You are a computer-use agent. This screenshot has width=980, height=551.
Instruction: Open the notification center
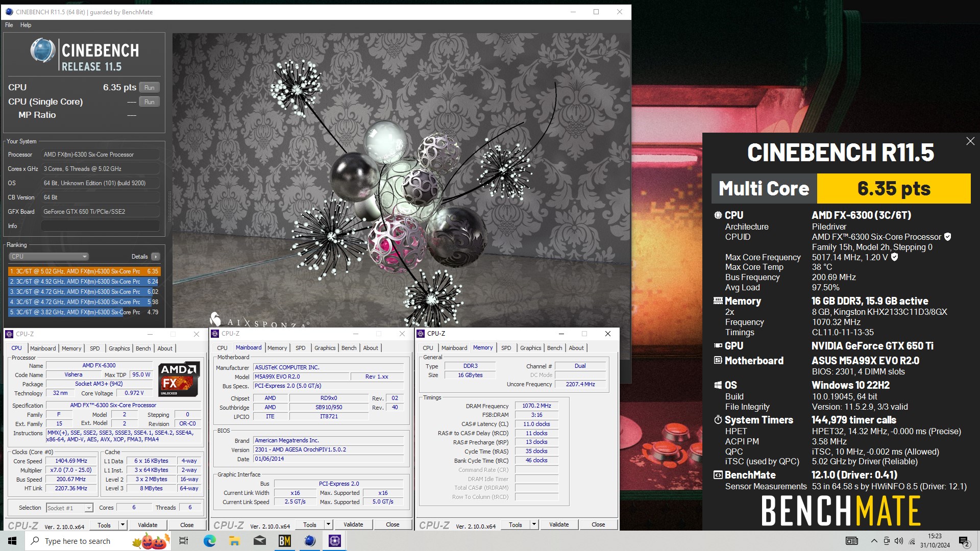coord(964,541)
